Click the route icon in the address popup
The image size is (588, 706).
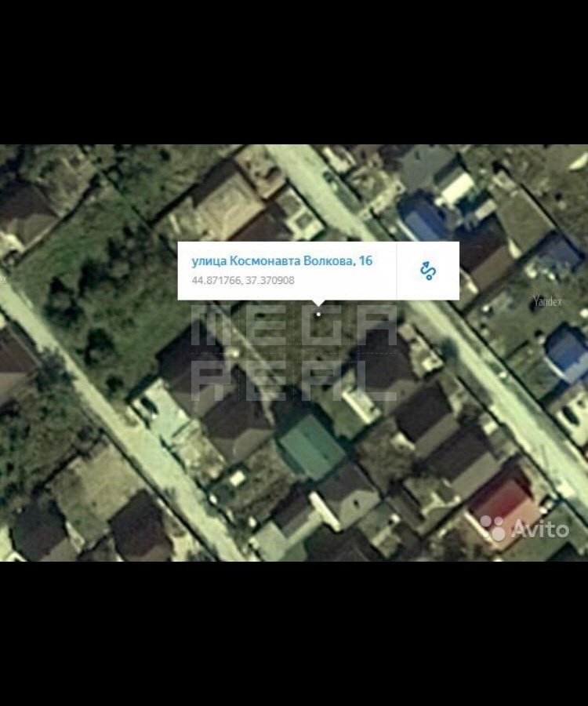428,271
